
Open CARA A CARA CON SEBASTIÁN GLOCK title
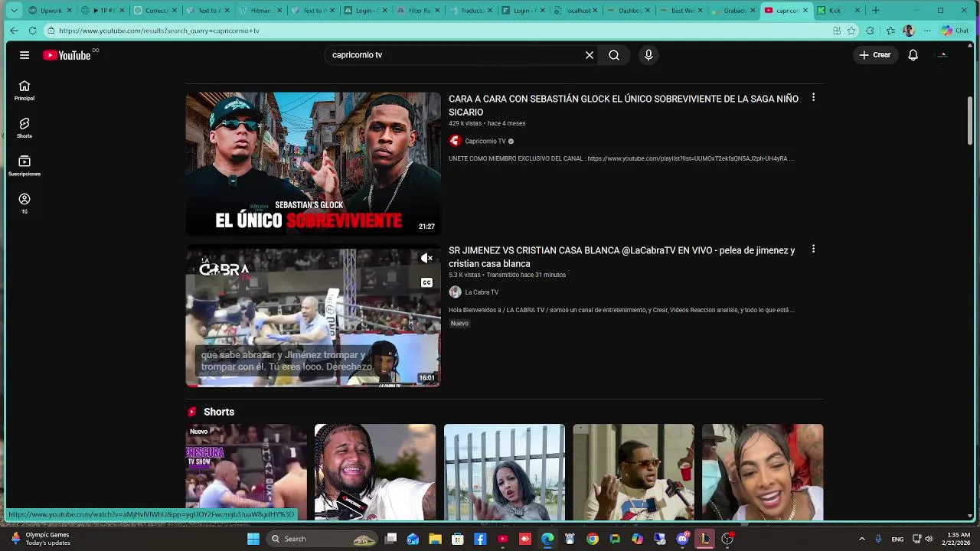tap(623, 106)
